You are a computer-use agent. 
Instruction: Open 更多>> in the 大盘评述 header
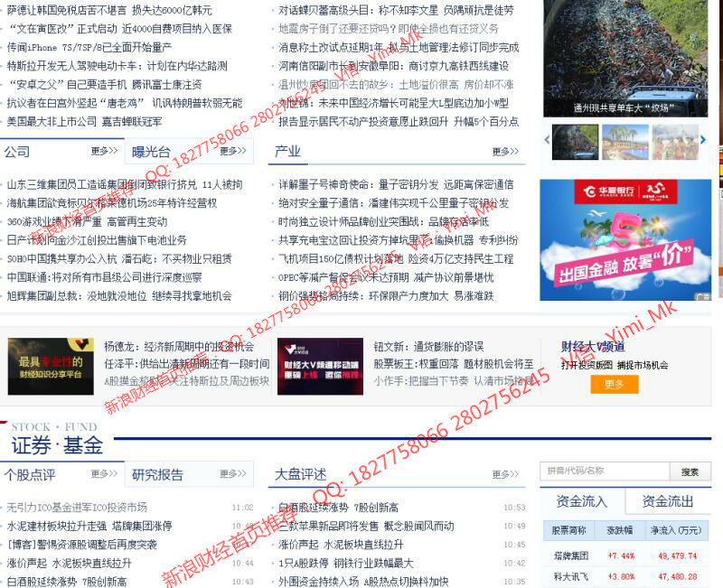click(x=505, y=474)
